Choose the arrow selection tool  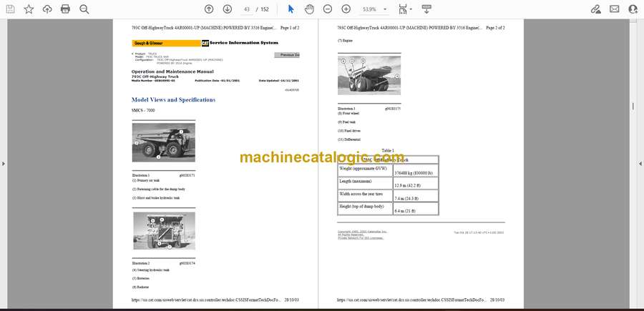(291, 9)
